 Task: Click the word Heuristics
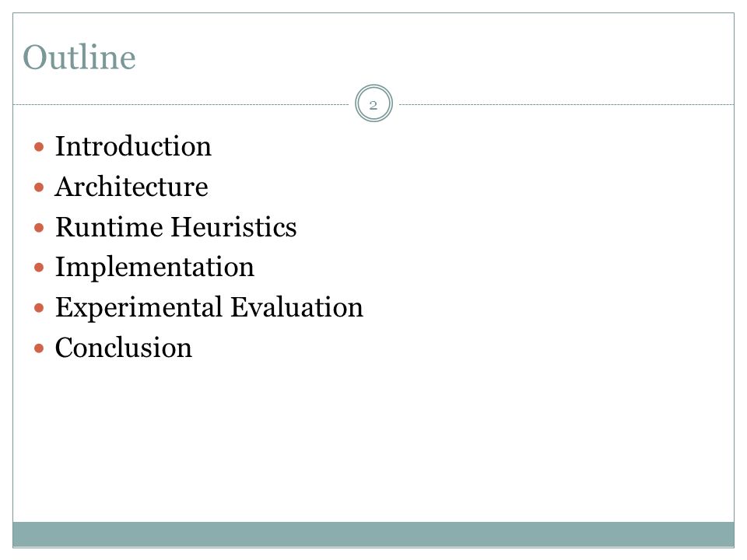coord(233,226)
